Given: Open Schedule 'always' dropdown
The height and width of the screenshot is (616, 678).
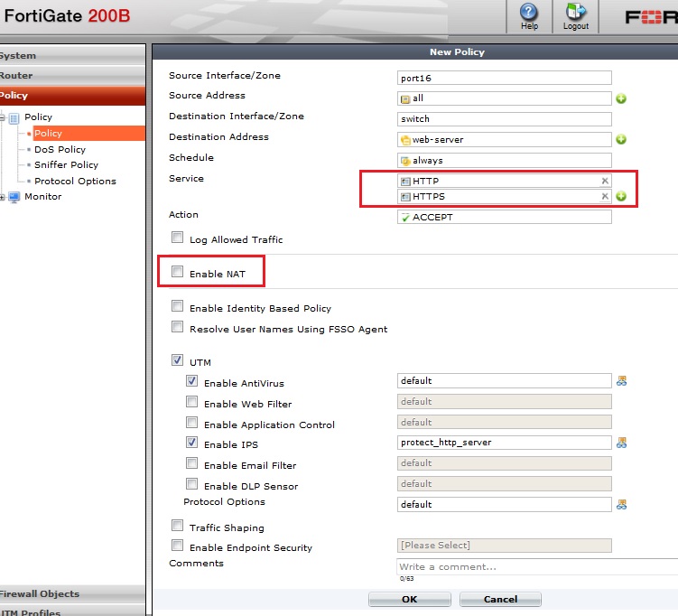Looking at the screenshot, I should pyautogui.click(x=504, y=160).
